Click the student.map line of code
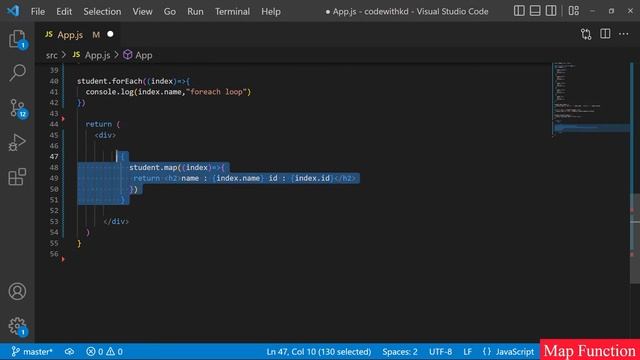Screen dimensions: 640x360 click(177, 167)
